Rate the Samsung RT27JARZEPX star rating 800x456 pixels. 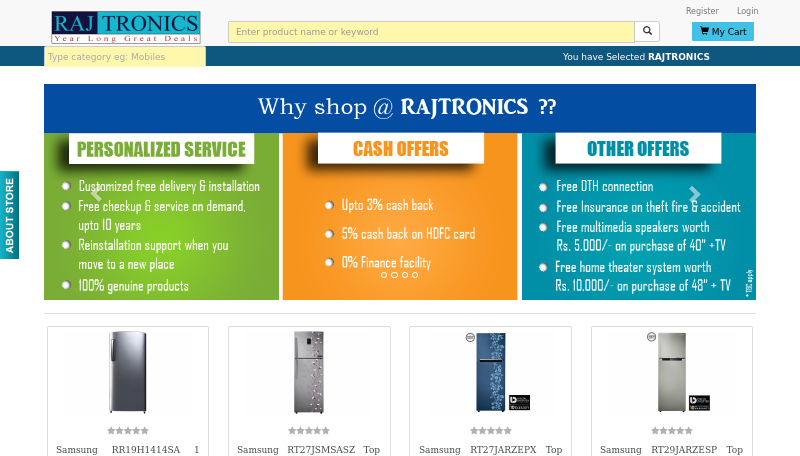pyautogui.click(x=491, y=430)
